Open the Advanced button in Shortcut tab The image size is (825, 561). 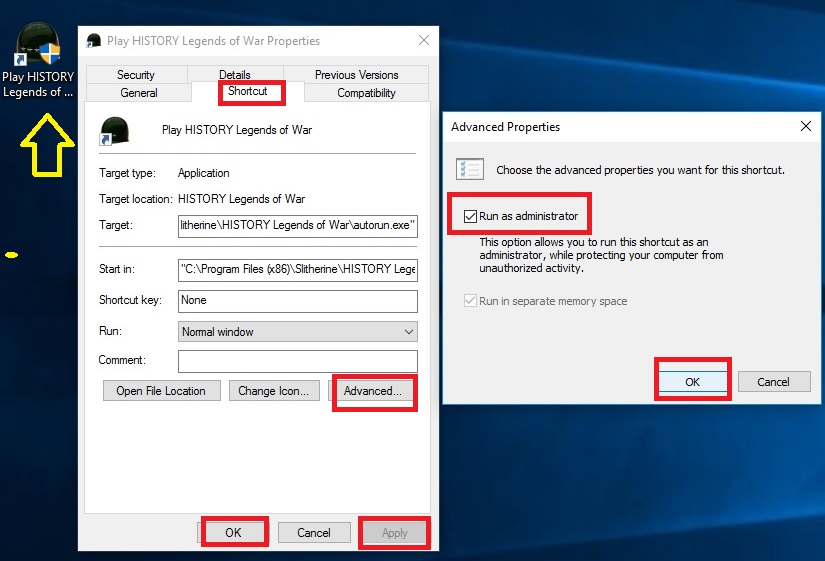[x=373, y=391]
